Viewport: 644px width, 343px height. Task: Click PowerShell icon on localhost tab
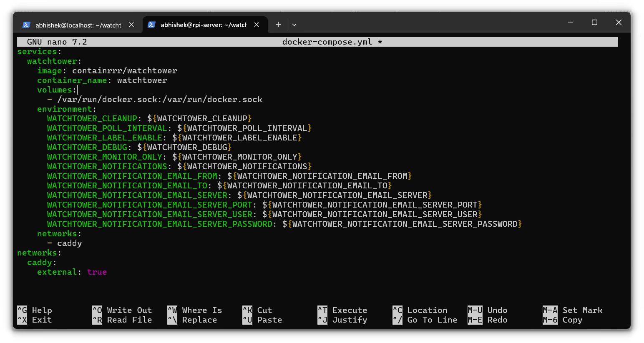coord(26,25)
